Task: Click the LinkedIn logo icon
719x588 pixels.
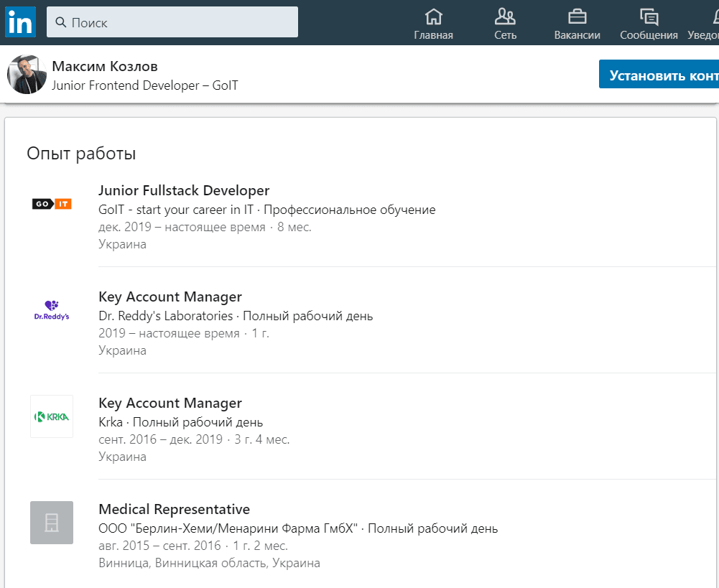Action: click(x=20, y=22)
